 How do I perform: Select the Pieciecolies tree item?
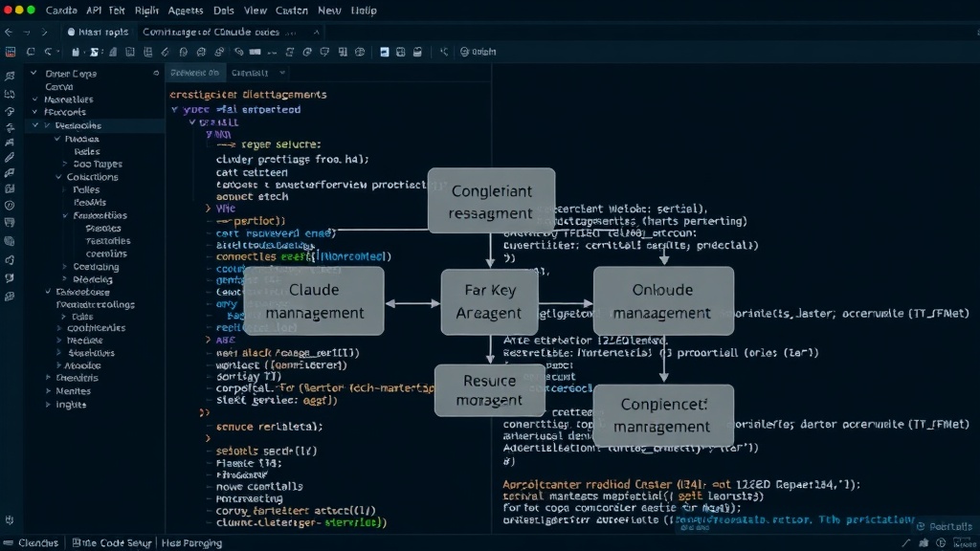[x=78, y=125]
